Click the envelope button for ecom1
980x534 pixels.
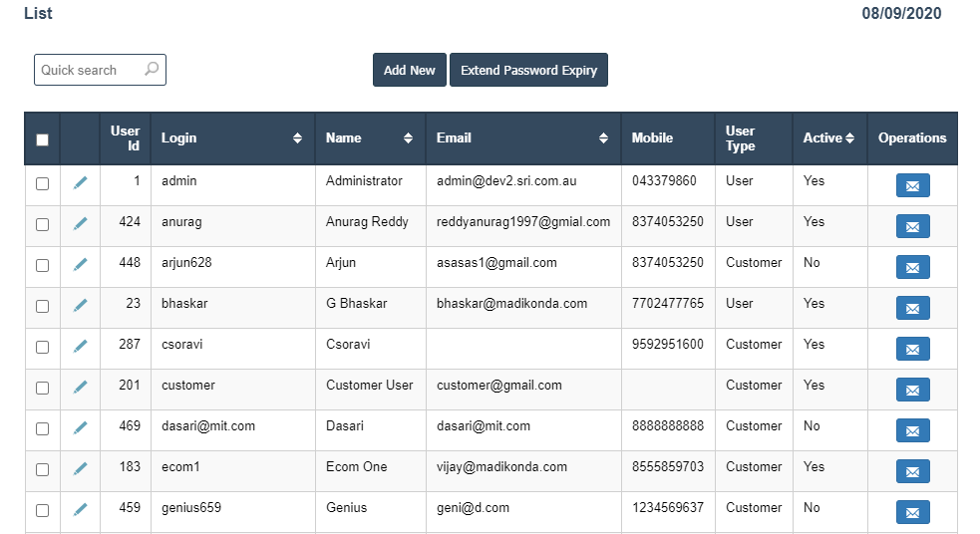coord(912,471)
